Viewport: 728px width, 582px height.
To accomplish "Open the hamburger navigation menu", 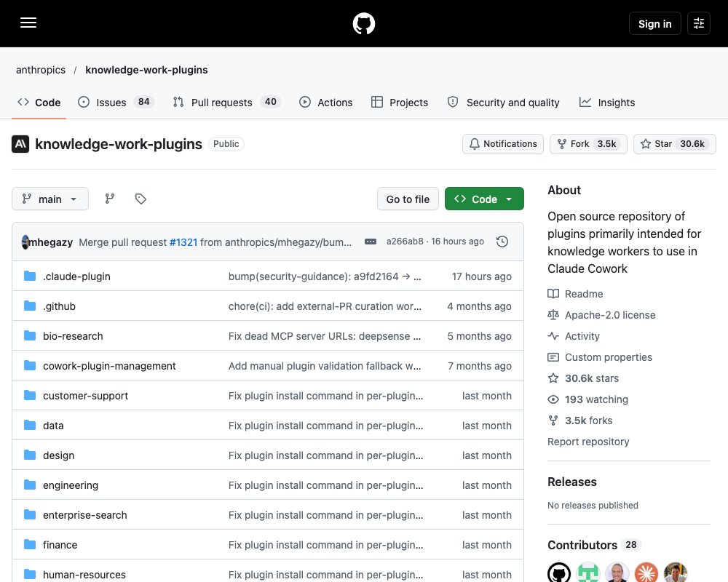I will 28,23.
